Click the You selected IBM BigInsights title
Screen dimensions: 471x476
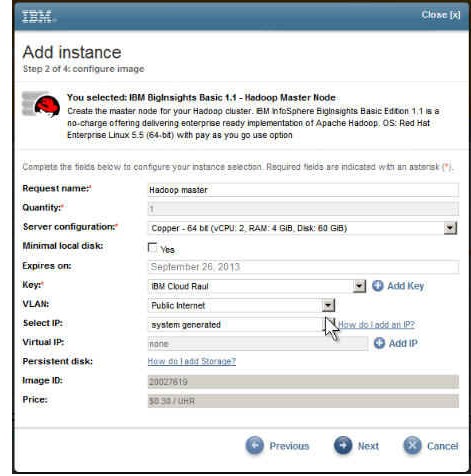point(201,98)
